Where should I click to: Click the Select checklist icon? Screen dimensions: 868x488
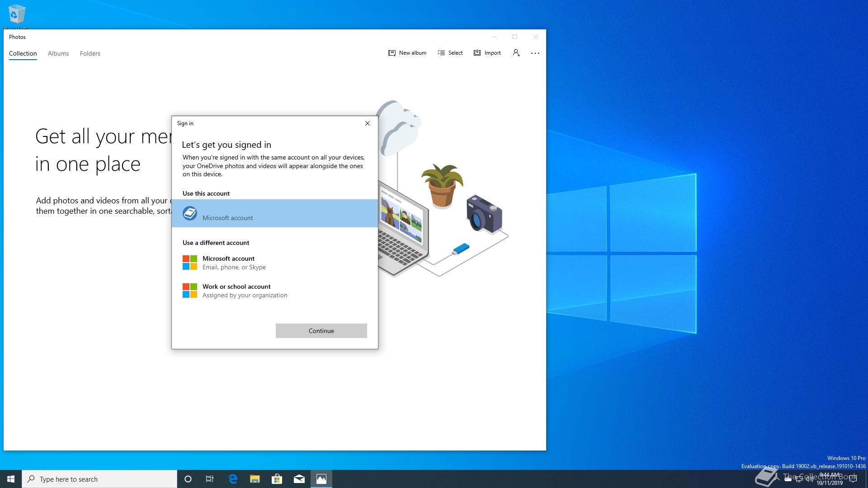click(x=441, y=53)
